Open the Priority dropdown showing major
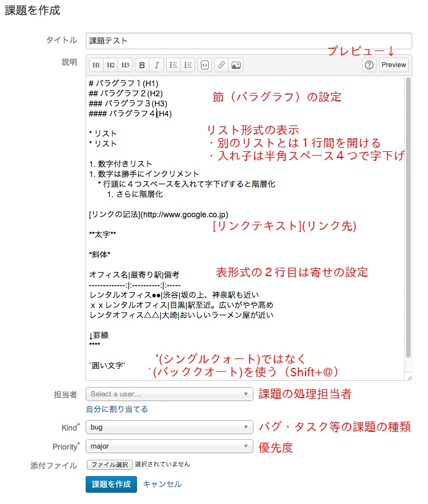The image size is (428, 504). (169, 446)
